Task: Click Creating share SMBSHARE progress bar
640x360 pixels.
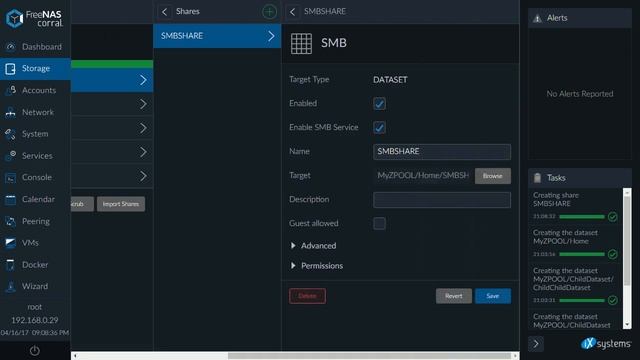Action: 582,217
